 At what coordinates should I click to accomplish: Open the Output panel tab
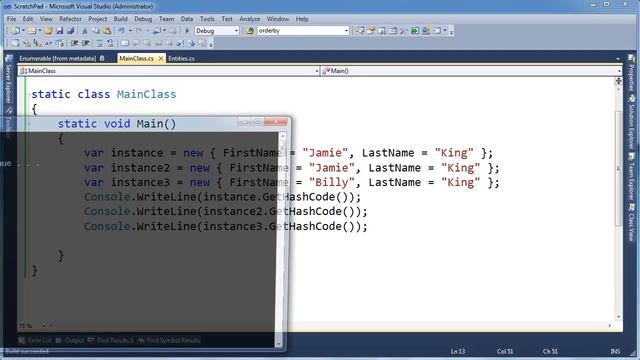click(70, 340)
